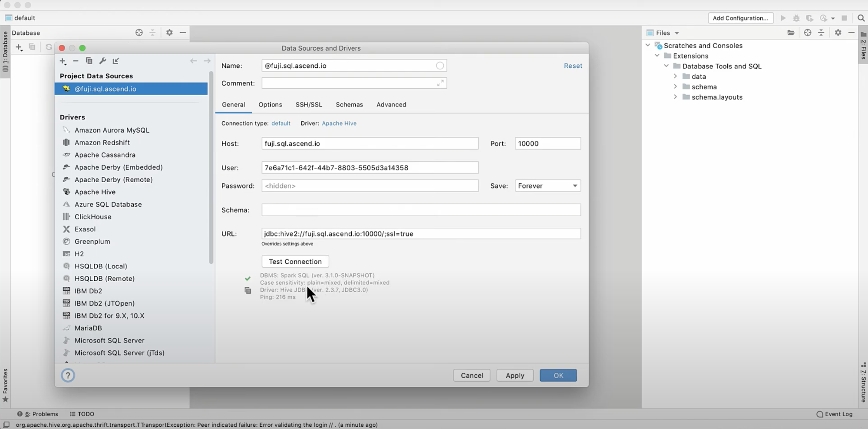Open the color circle in the Name field
Image resolution: width=868 pixels, height=429 pixels.
440,66
